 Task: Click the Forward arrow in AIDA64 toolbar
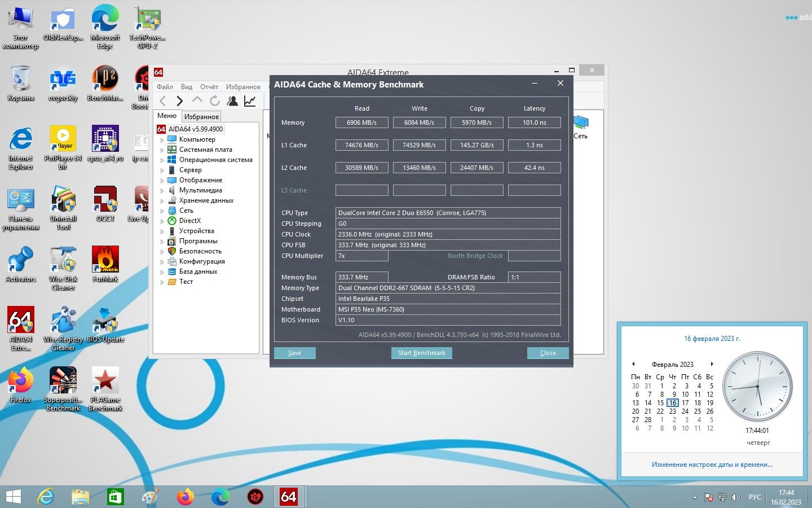[x=179, y=101]
